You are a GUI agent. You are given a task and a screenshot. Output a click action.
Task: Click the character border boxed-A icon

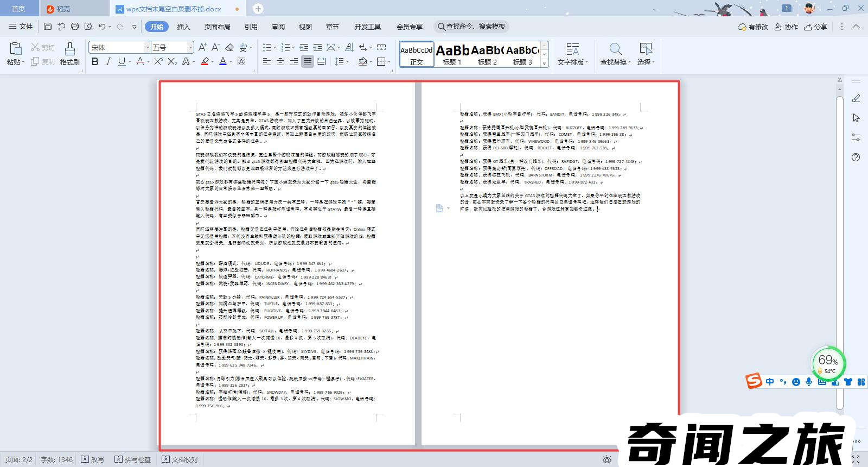click(241, 61)
